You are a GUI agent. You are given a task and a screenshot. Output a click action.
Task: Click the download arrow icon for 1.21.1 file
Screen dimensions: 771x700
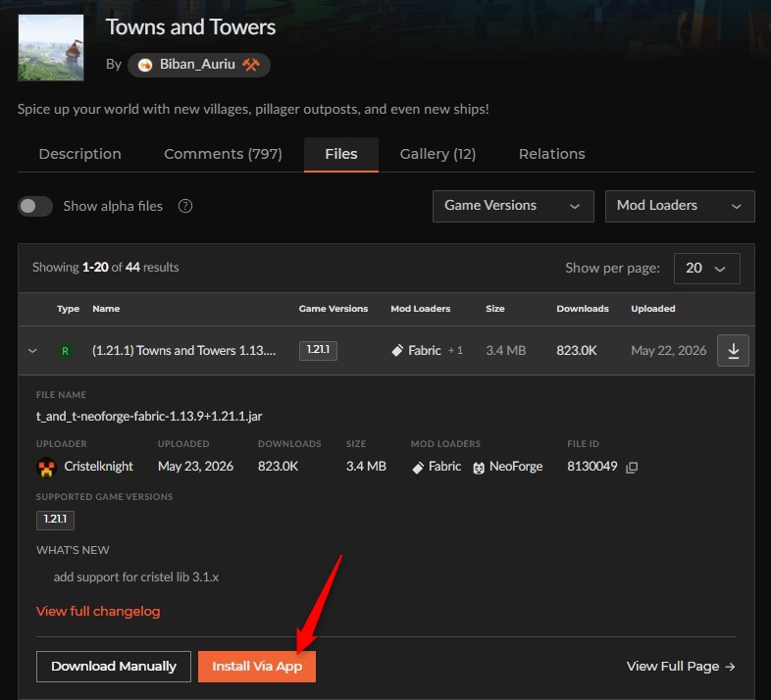733,351
